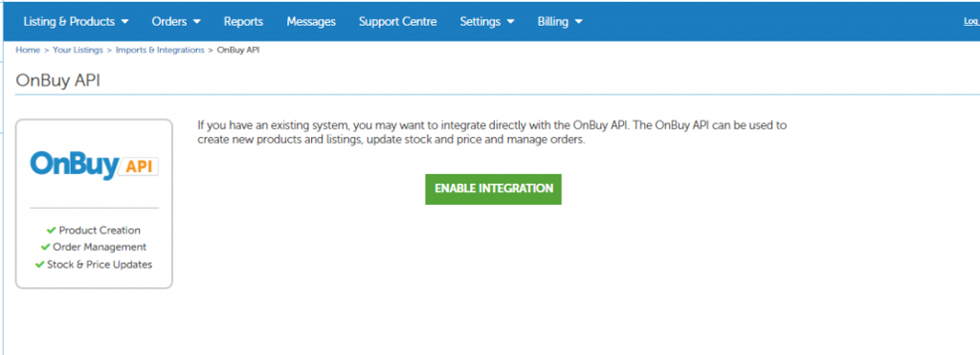Go to Messages
Screen dimensions: 980x355
coord(311,21)
